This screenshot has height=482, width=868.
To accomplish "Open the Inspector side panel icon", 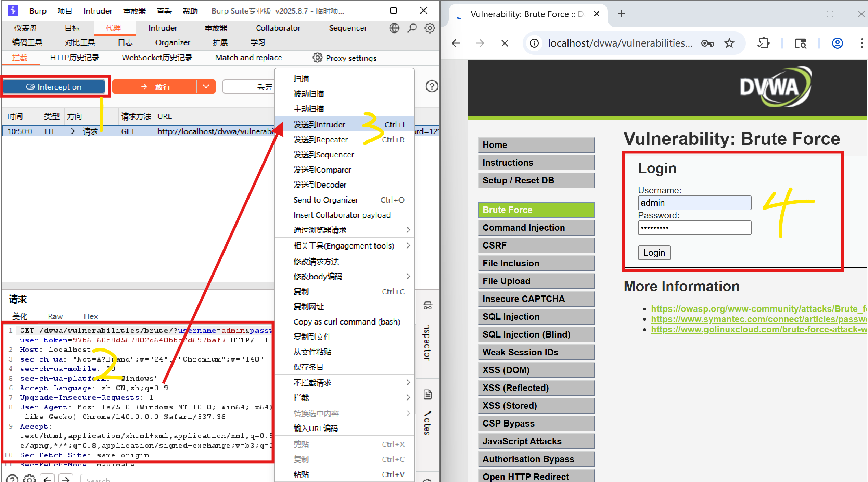I will pos(428,305).
